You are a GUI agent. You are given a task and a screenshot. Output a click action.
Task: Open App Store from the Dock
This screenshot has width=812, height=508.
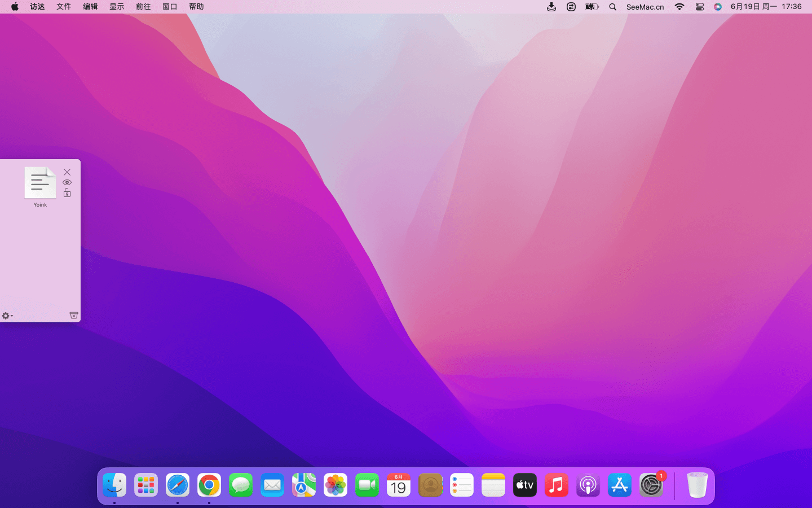(x=620, y=485)
